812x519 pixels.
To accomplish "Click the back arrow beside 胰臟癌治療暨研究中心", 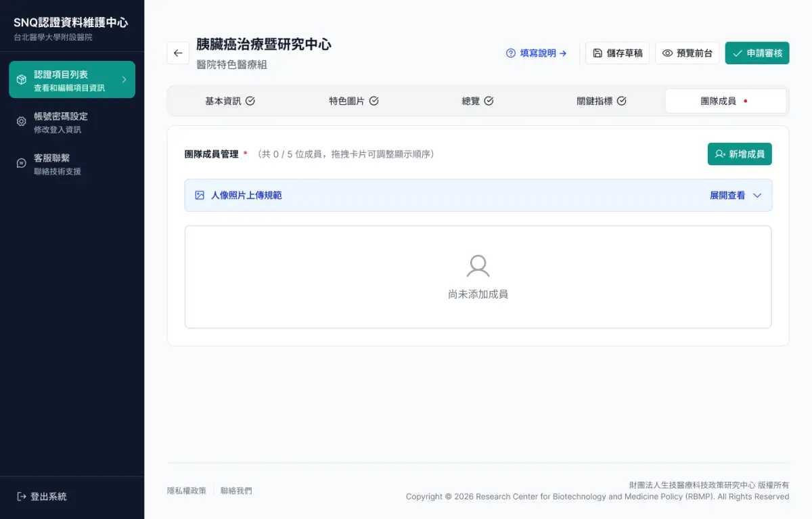I will tap(178, 53).
